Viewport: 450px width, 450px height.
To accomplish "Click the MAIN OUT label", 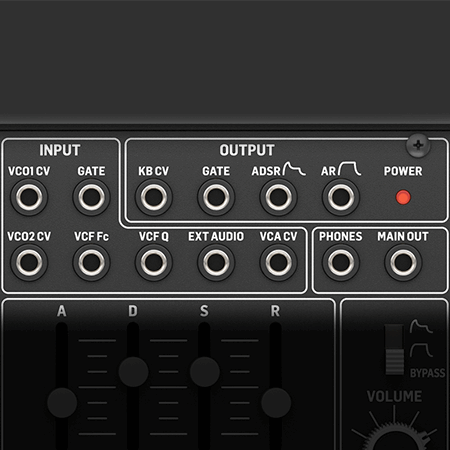I will [x=403, y=237].
